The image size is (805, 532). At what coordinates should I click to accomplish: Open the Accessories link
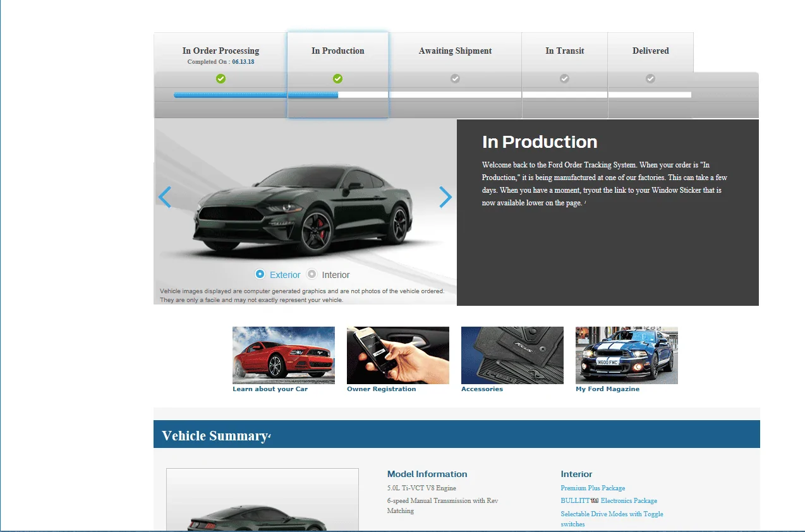click(482, 389)
